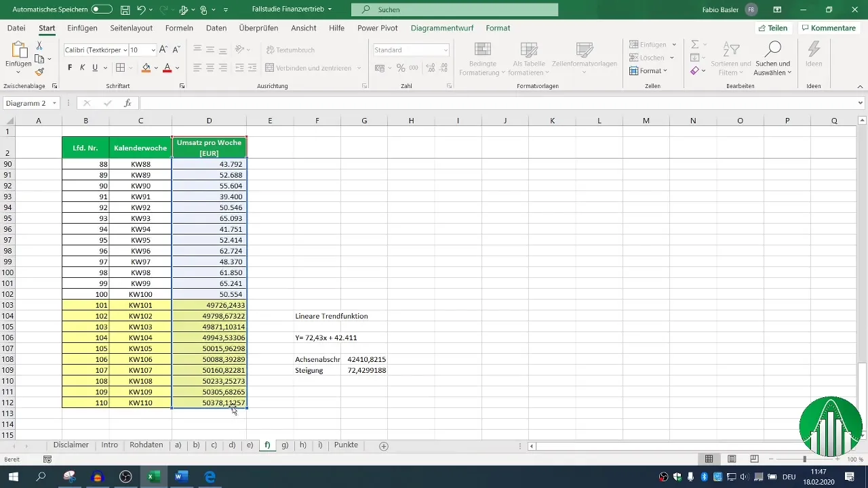The width and height of the screenshot is (868, 488).
Task: Switch to Page Layout view
Action: point(732,459)
